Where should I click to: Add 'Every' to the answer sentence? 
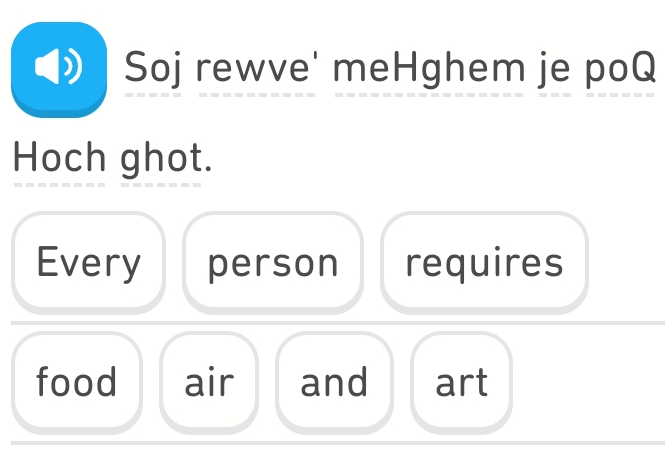(89, 262)
